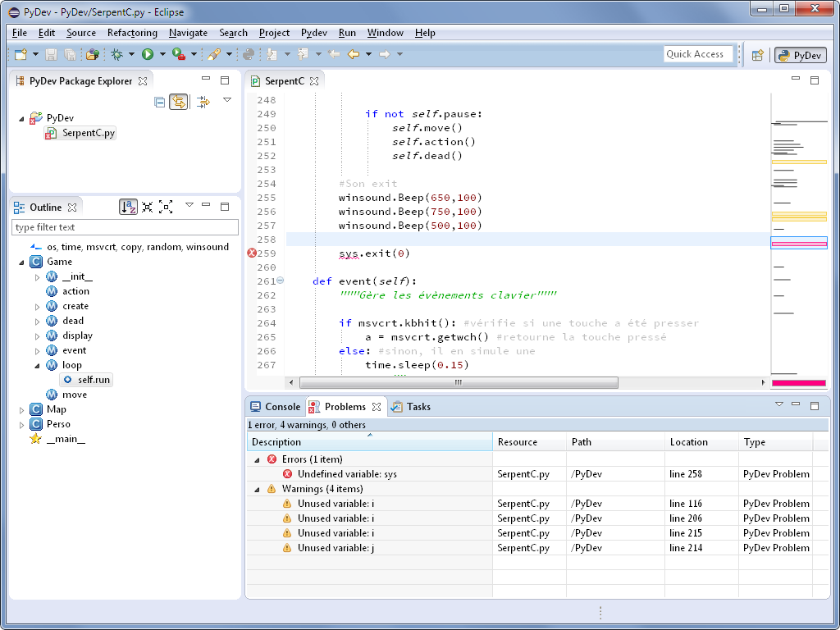Screen dimensions: 840x630
Task: Collapse All in PyDev Package Explorer
Action: click(159, 102)
